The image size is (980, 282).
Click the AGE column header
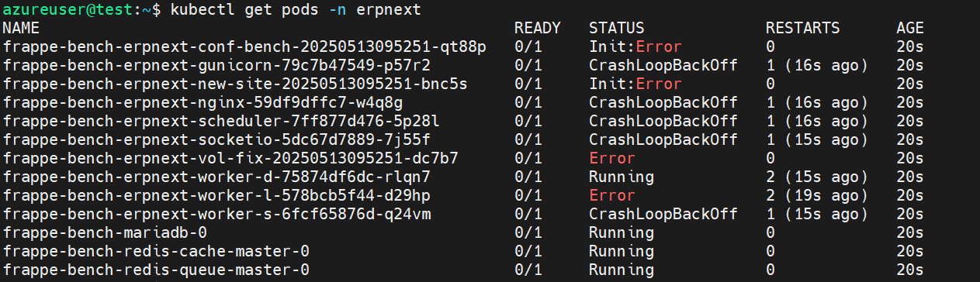click(910, 28)
